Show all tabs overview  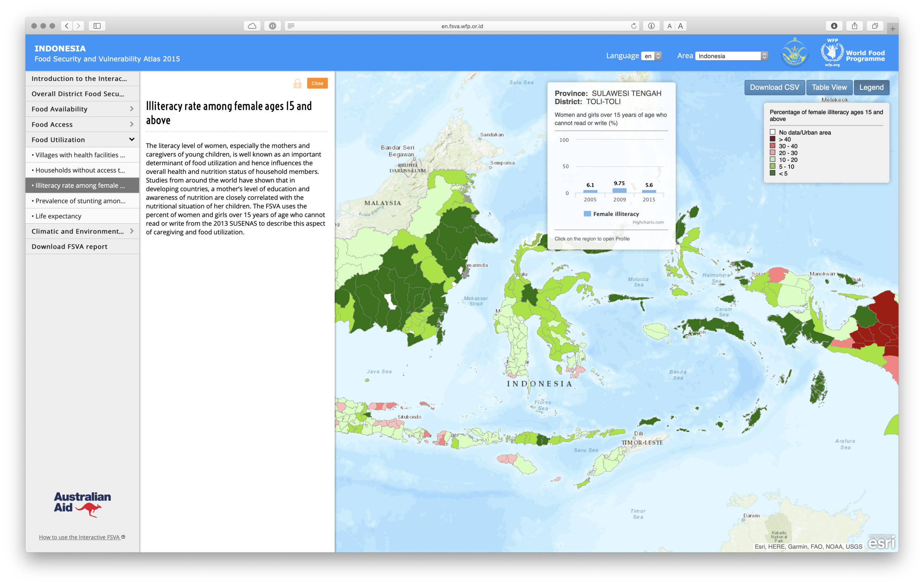click(x=875, y=26)
